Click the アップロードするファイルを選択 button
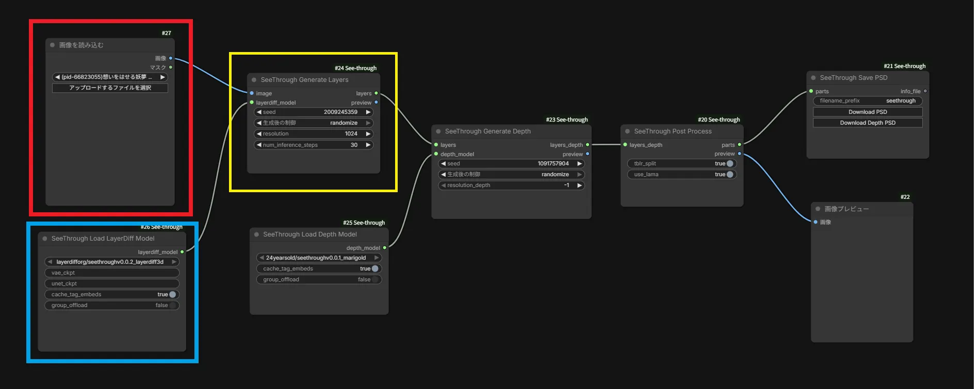This screenshot has height=389, width=980. click(110, 88)
